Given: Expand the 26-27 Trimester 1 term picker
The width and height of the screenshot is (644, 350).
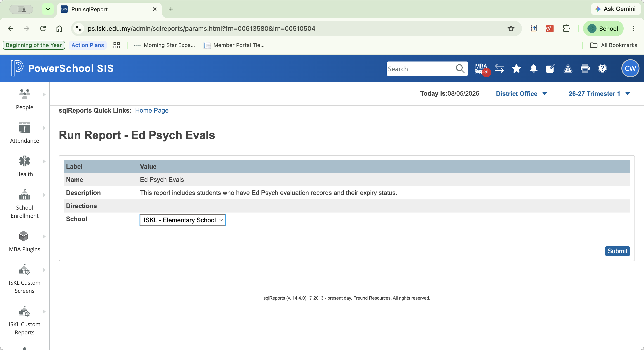Looking at the screenshot, I should pyautogui.click(x=599, y=94).
